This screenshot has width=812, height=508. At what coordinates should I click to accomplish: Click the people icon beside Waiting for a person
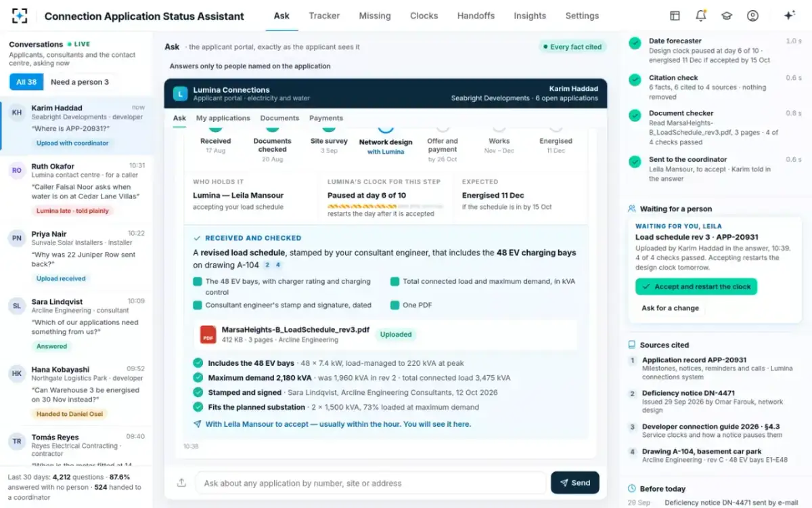tap(631, 209)
